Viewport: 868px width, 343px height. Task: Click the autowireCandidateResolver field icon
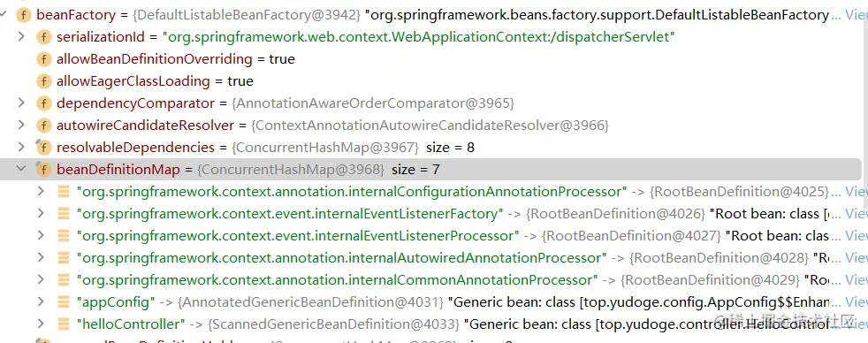43,126
